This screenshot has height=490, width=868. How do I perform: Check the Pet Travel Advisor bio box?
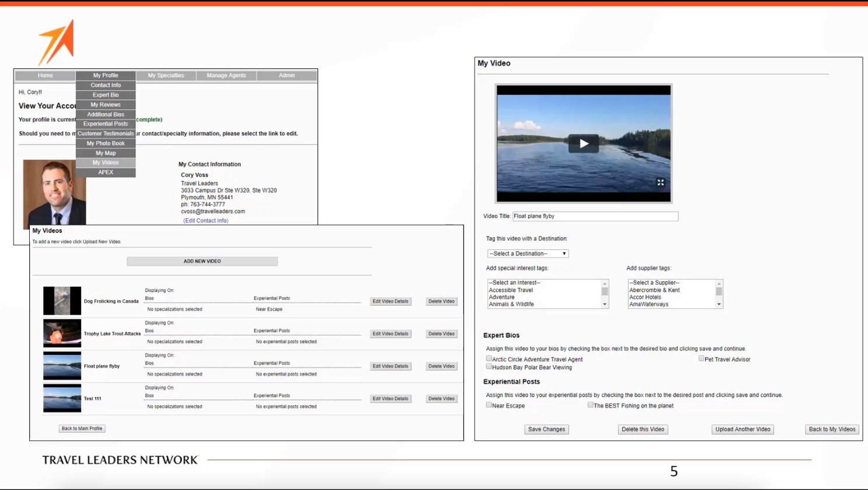tap(701, 359)
